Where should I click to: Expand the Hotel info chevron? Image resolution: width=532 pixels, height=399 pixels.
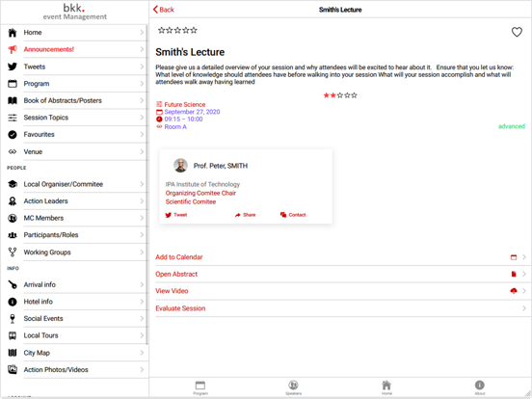click(142, 302)
